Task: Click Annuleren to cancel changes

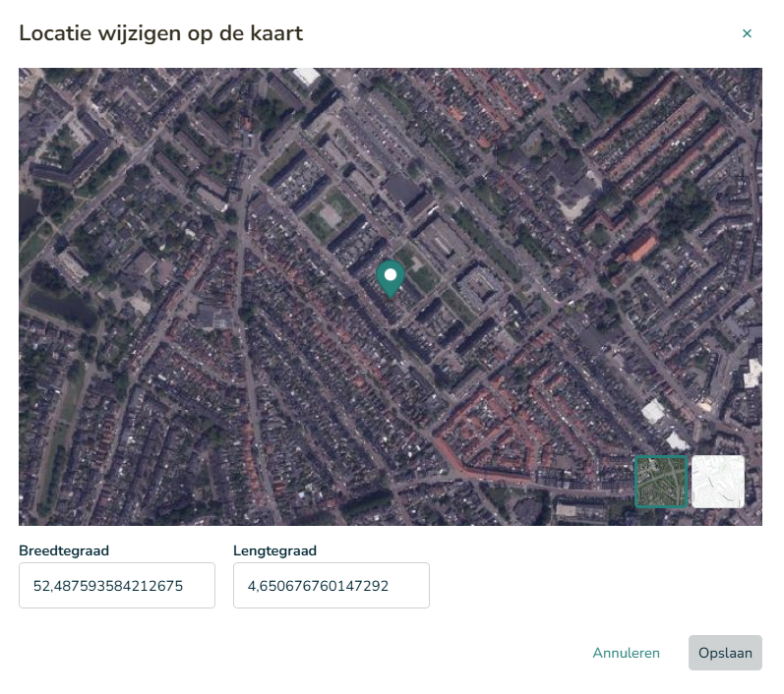Action: pyautogui.click(x=626, y=653)
